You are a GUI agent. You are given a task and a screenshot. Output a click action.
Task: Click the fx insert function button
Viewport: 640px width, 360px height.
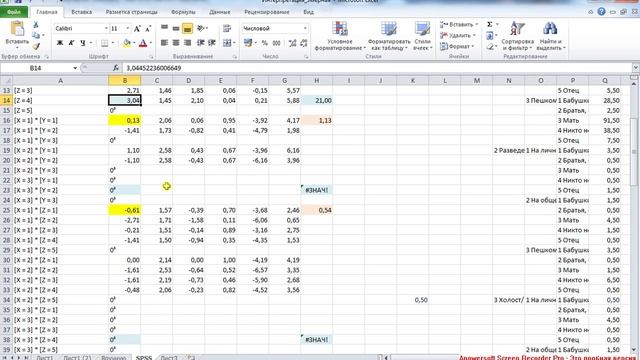[116, 68]
